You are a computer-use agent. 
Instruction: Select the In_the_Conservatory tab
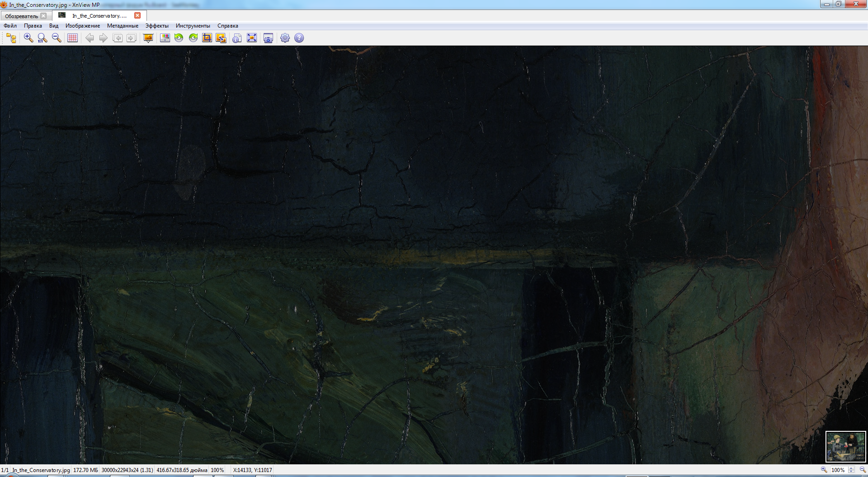pos(99,16)
